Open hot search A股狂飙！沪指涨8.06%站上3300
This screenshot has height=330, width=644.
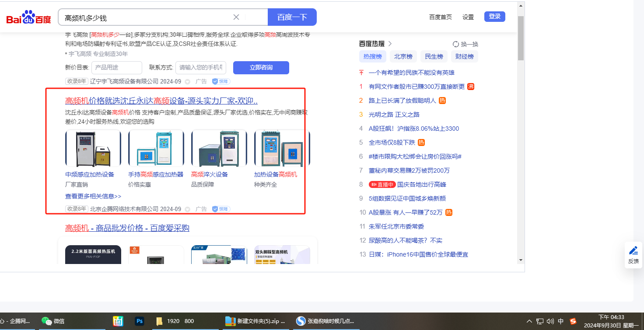point(414,129)
